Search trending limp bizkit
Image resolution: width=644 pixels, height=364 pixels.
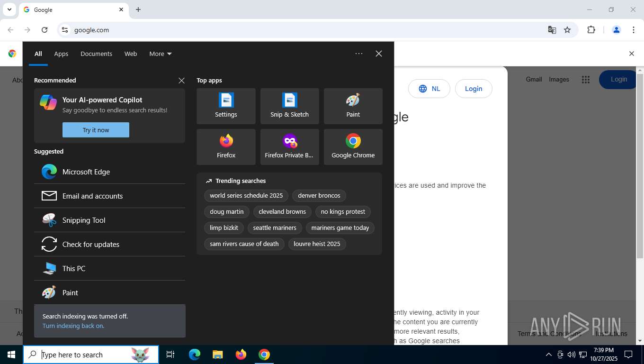(224, 227)
